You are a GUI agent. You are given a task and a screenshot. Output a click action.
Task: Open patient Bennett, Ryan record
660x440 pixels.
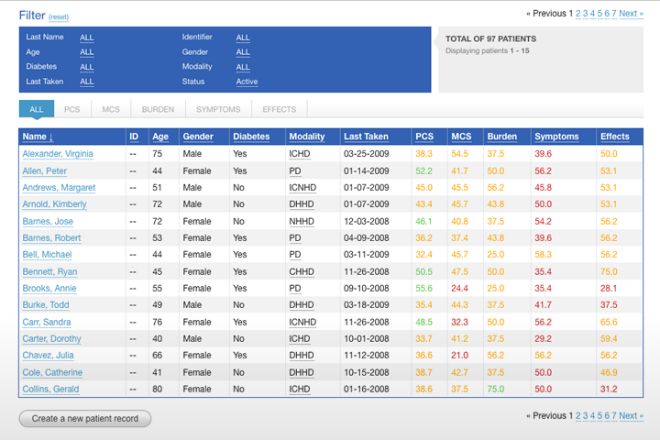pyautogui.click(x=51, y=271)
